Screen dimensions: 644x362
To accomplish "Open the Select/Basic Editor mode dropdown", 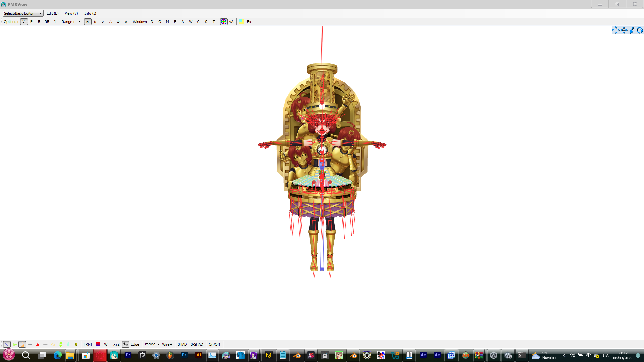I will (23, 13).
